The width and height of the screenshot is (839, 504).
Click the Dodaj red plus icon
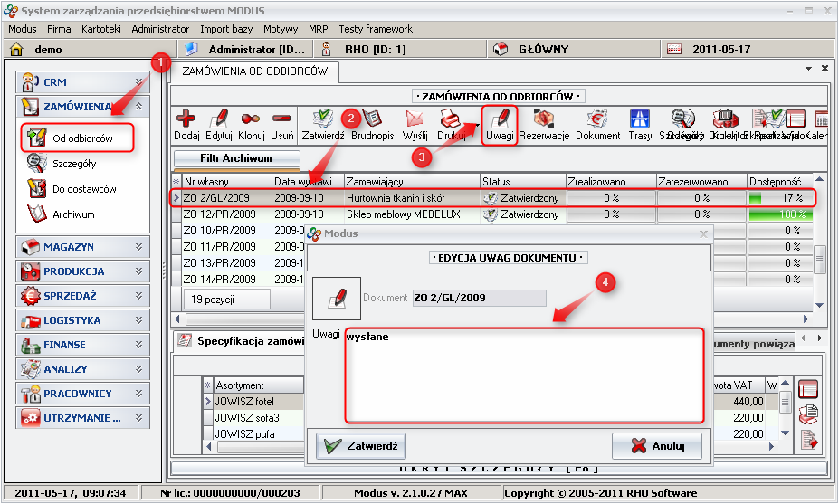tap(186, 120)
